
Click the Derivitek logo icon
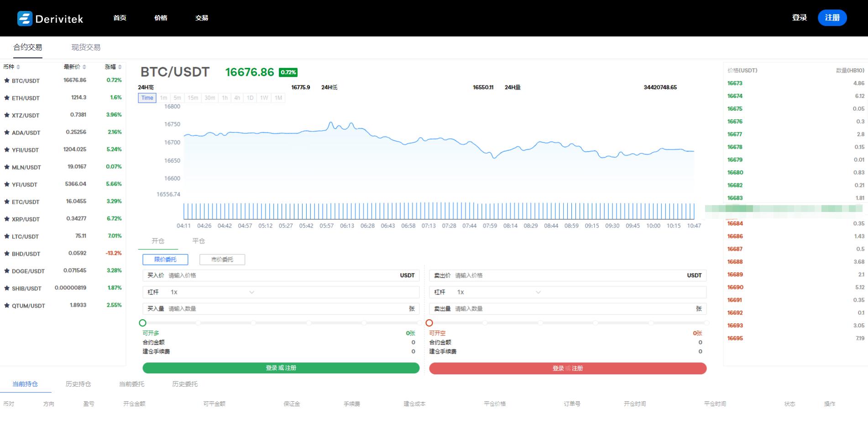(25, 18)
